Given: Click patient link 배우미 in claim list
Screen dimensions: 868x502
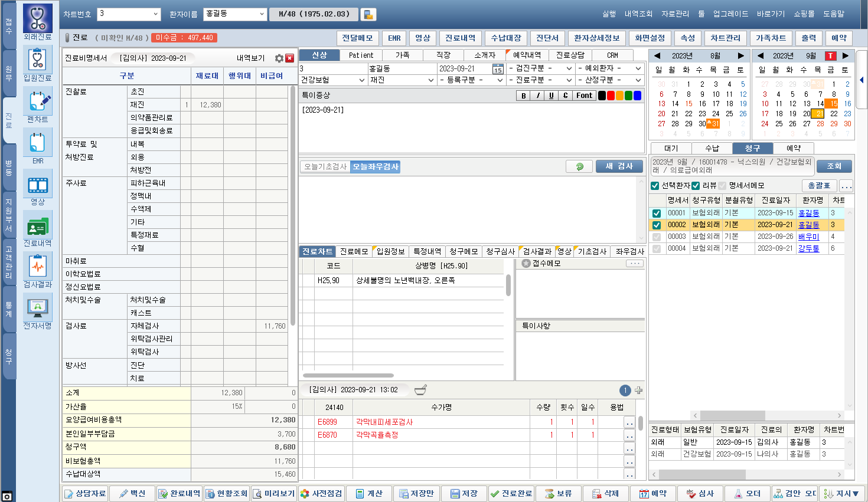Looking at the screenshot, I should click(x=808, y=237).
